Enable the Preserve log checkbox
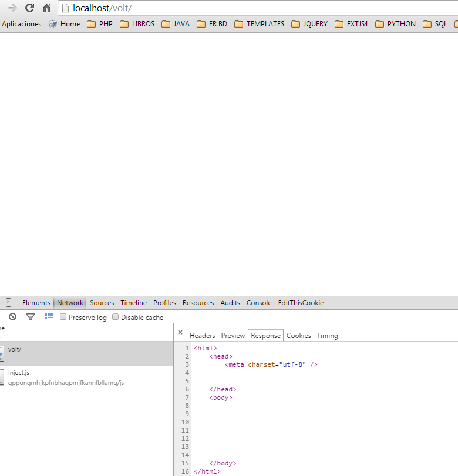Screen dimensions: 458x476 (63, 318)
